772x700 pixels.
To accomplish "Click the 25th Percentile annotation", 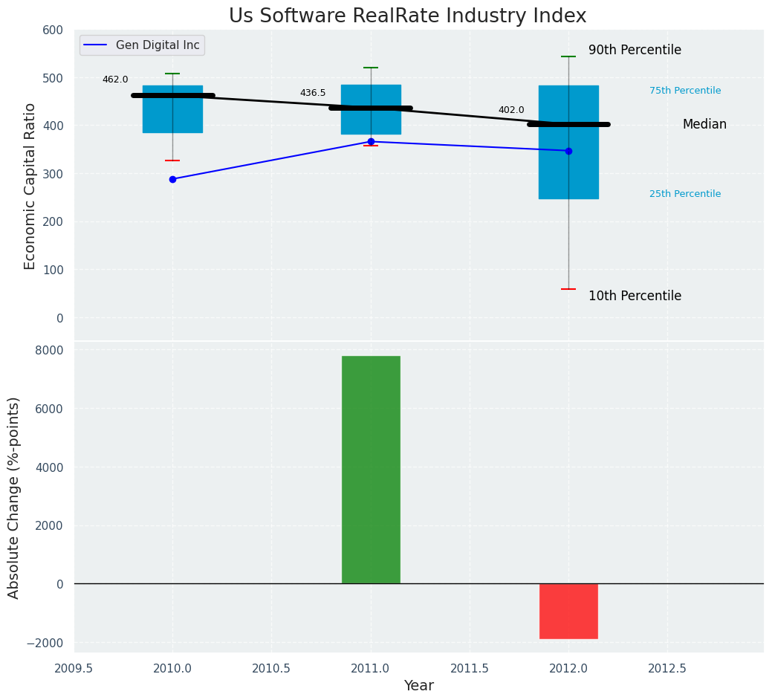I will [x=685, y=194].
